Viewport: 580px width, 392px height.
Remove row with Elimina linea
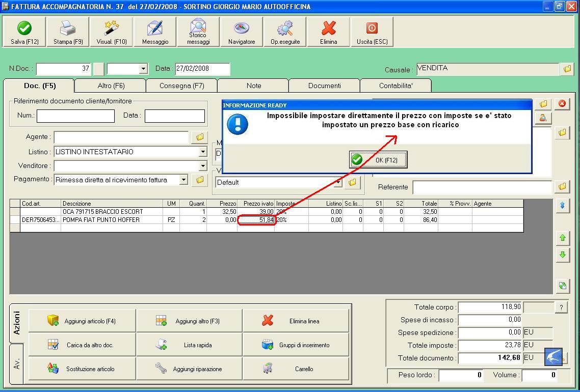click(x=296, y=321)
